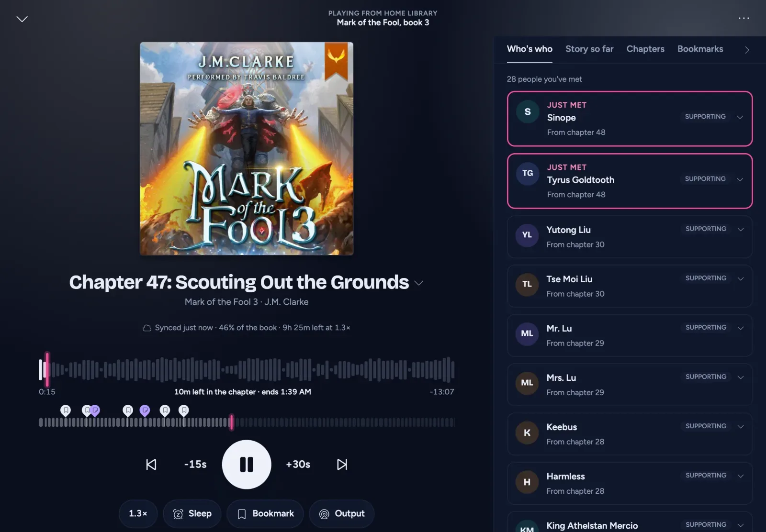Screen dimensions: 766x532
Task: Jump to the last white bookmark marker
Action: click(184, 410)
